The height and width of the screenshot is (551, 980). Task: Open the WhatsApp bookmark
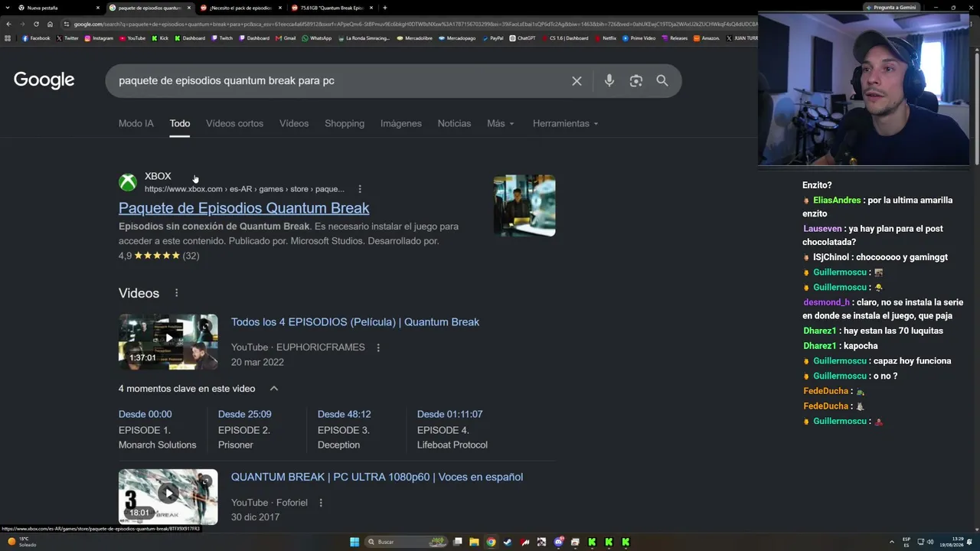coord(317,38)
